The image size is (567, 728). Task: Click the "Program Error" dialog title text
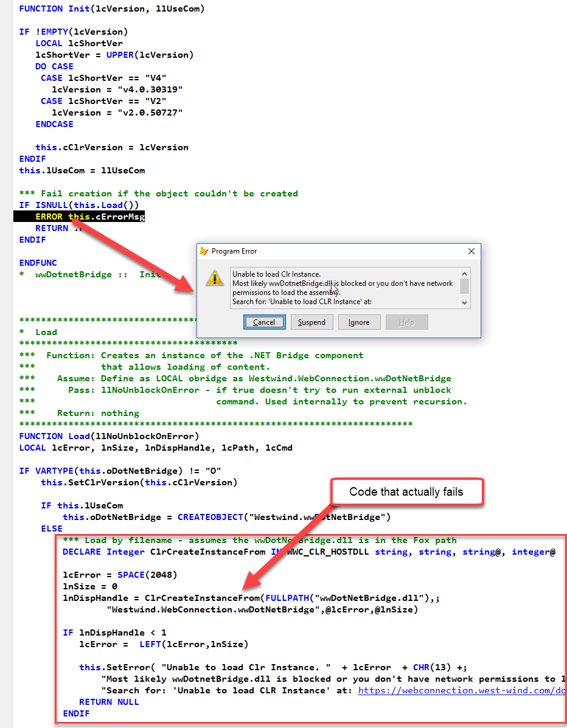click(x=234, y=251)
